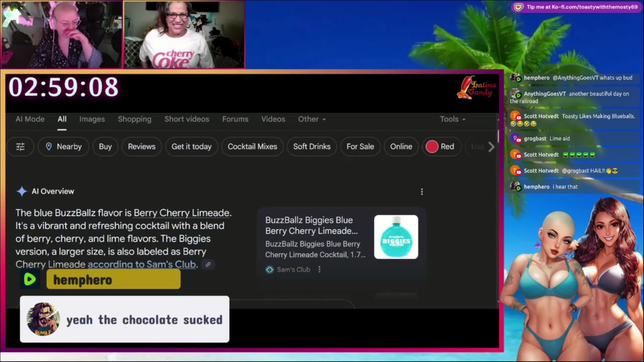Select the All results tab
644x362 pixels.
point(62,119)
